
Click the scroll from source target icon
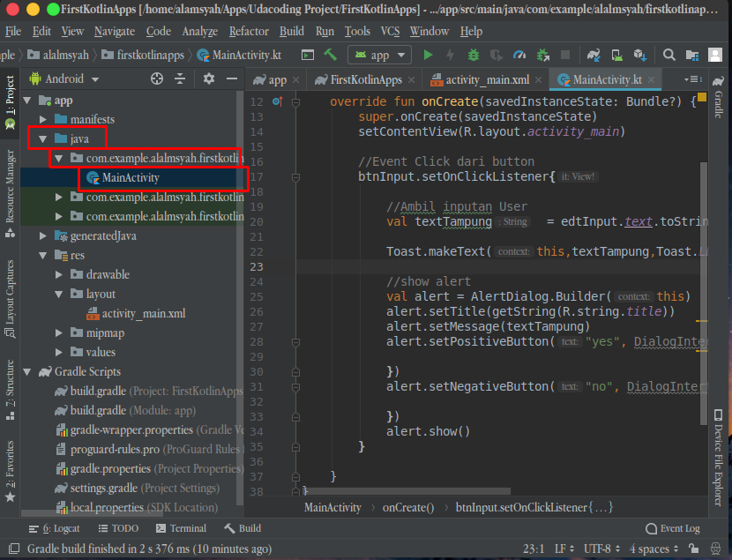tap(157, 78)
